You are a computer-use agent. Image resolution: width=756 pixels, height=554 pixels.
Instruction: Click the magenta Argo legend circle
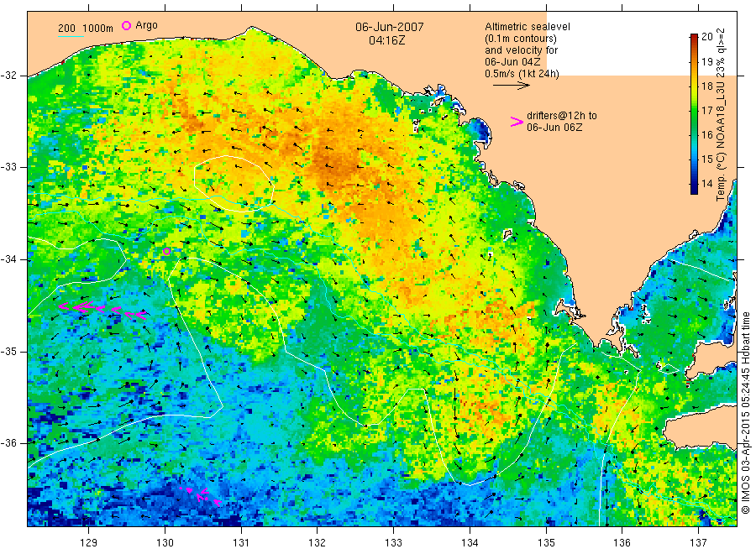126,25
